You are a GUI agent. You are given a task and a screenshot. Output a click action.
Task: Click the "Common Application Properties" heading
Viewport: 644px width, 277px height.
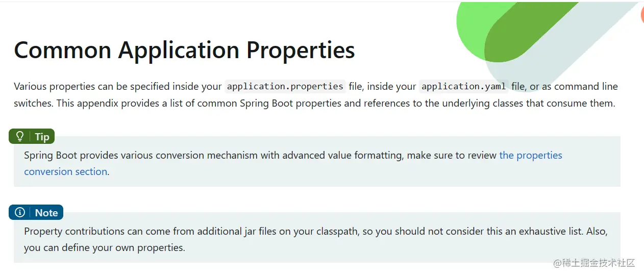(184, 50)
